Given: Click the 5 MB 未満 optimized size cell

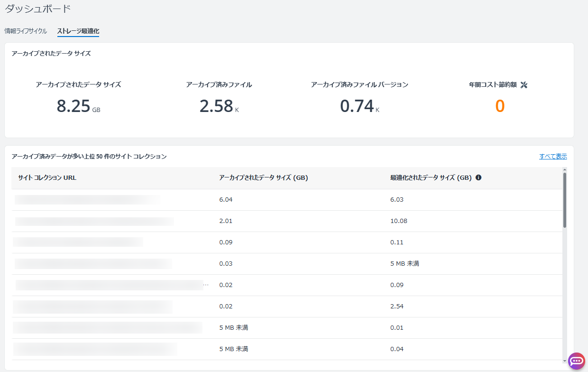Looking at the screenshot, I should 404,263.
